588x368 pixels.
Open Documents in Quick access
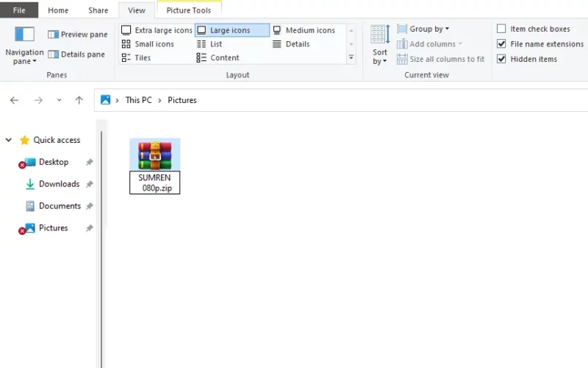(60, 206)
